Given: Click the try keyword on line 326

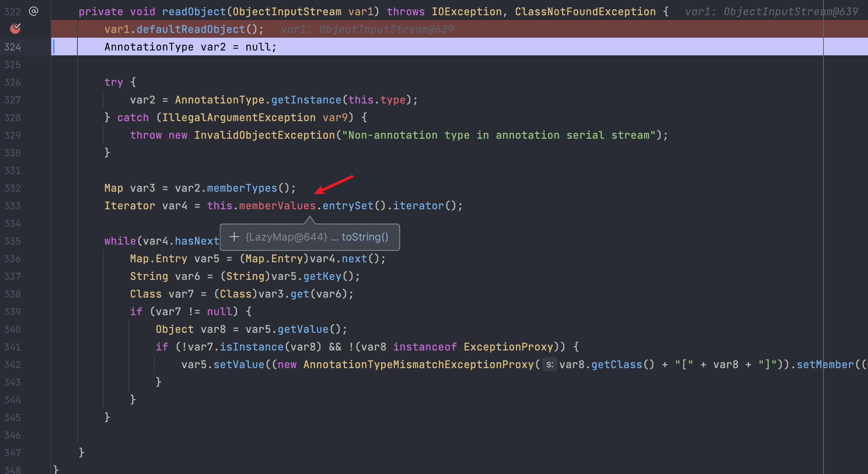Looking at the screenshot, I should click(114, 82).
